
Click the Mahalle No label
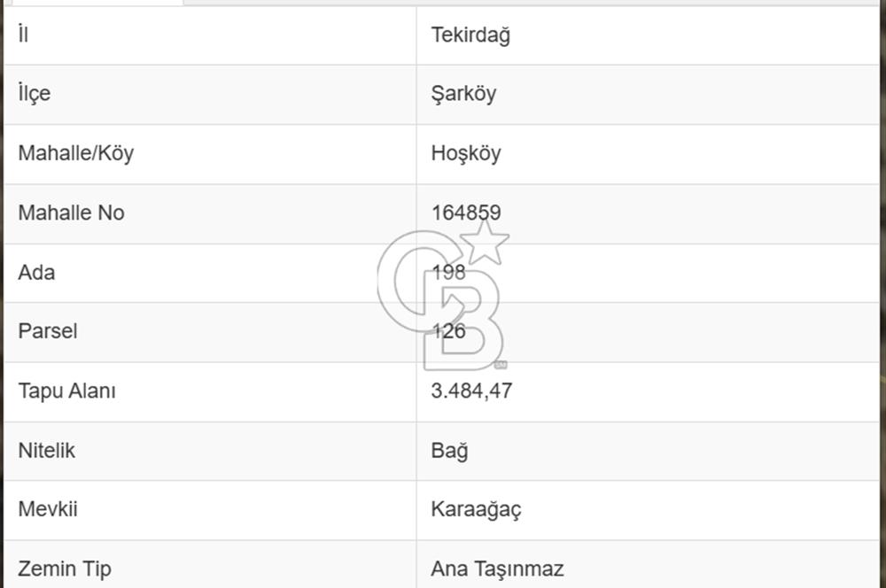click(x=71, y=213)
